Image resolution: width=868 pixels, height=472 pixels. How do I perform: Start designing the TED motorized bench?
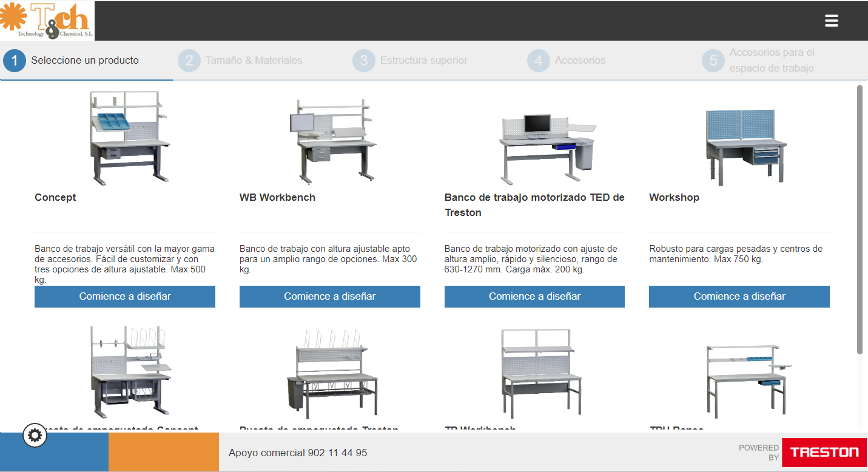[x=534, y=297]
